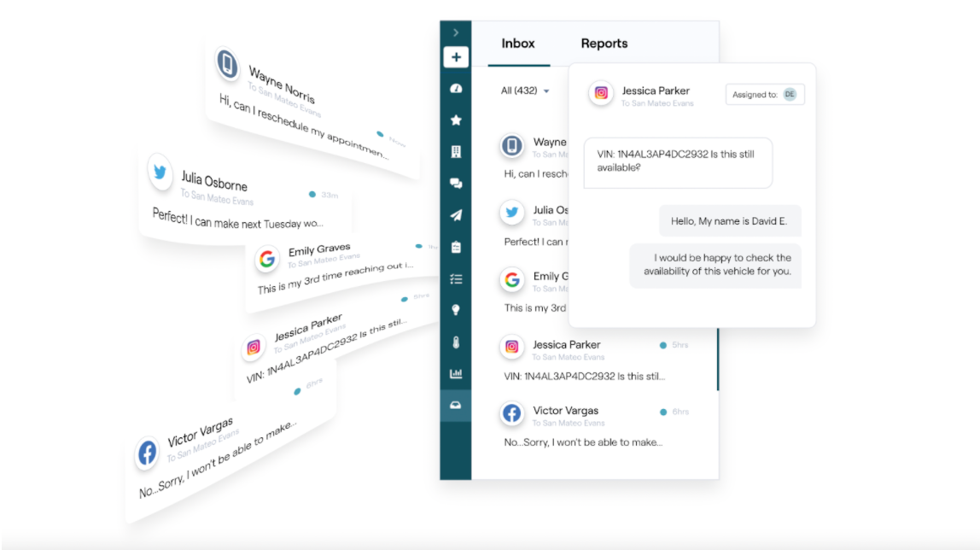Toggle the unread blue dot on Jessica Parker's message

pyautogui.click(x=664, y=344)
